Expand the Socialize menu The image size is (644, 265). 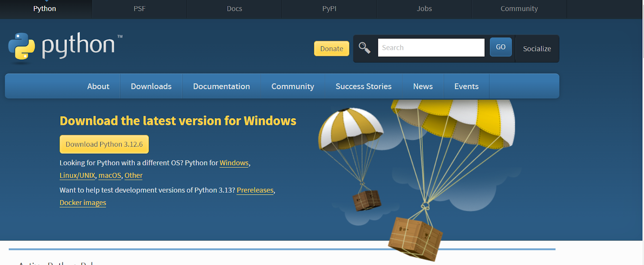tap(537, 49)
